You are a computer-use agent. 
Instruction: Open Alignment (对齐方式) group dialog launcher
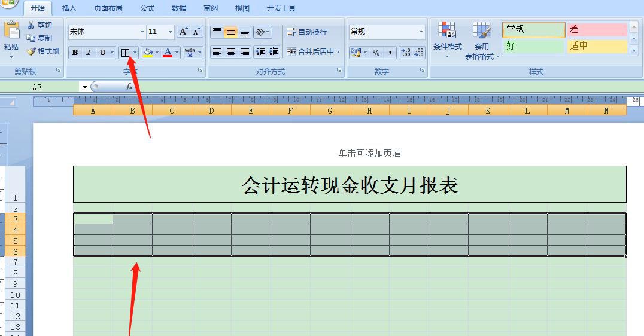point(339,70)
